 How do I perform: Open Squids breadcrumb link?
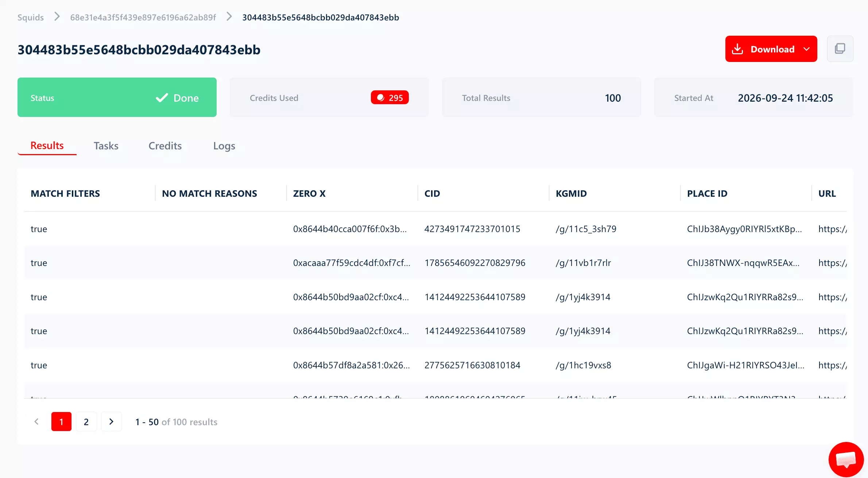tap(31, 17)
